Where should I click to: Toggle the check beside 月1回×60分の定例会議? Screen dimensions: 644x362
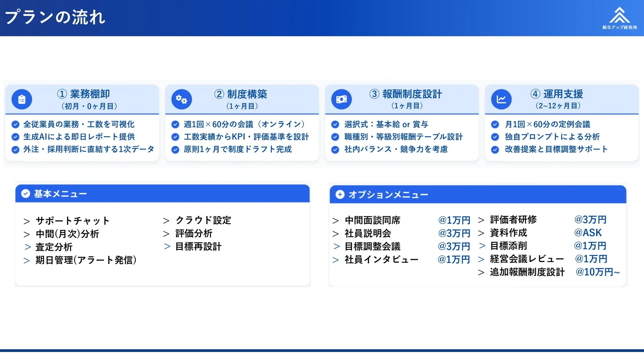coord(495,124)
